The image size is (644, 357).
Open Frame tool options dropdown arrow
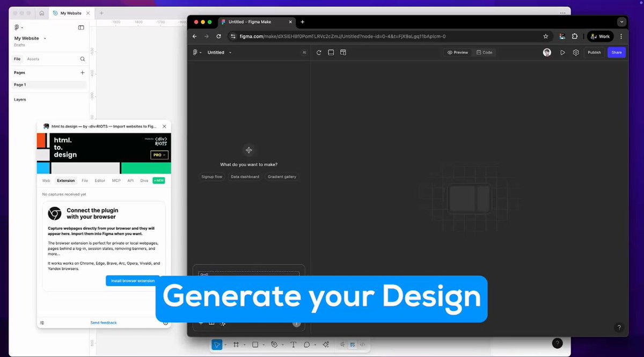244,345
